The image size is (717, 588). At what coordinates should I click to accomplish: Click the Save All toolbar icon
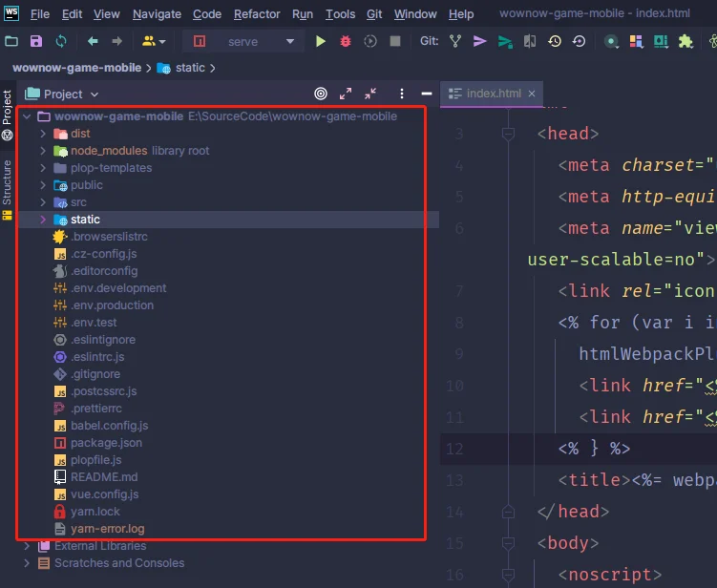click(x=36, y=42)
